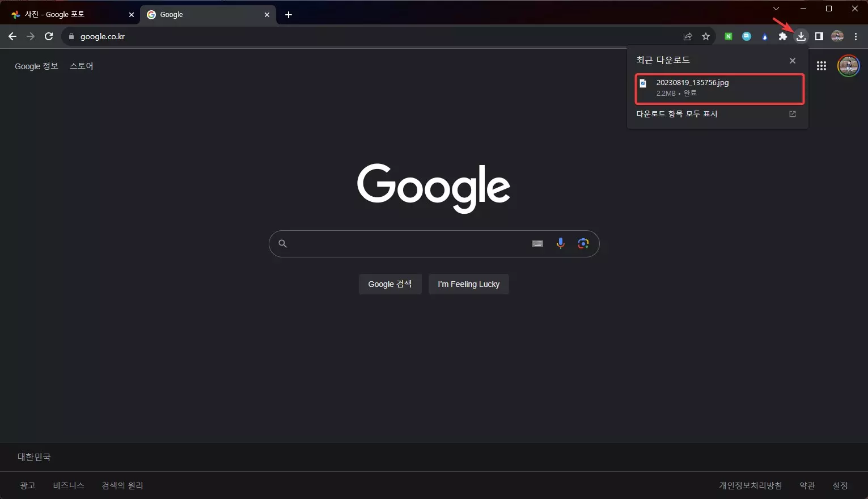Toggle the Chrome downloads toolbar icon
Screen dimensions: 868x499
(x=801, y=36)
